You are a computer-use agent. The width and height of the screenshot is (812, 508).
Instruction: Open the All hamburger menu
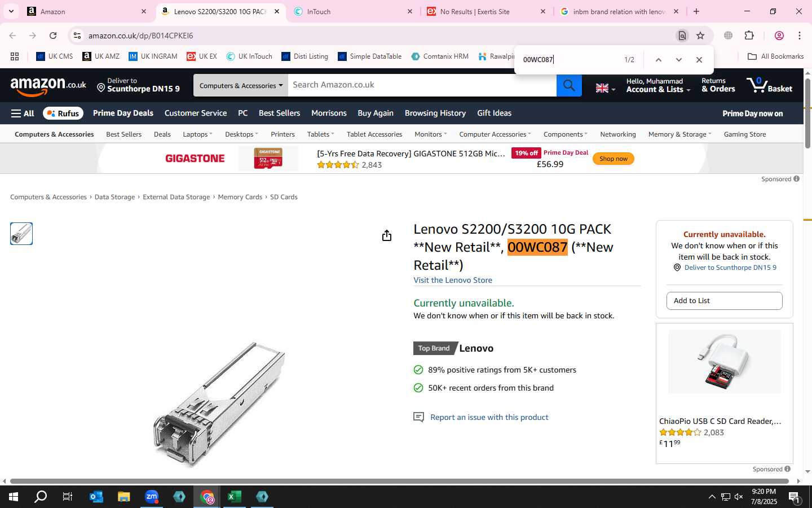(x=23, y=113)
